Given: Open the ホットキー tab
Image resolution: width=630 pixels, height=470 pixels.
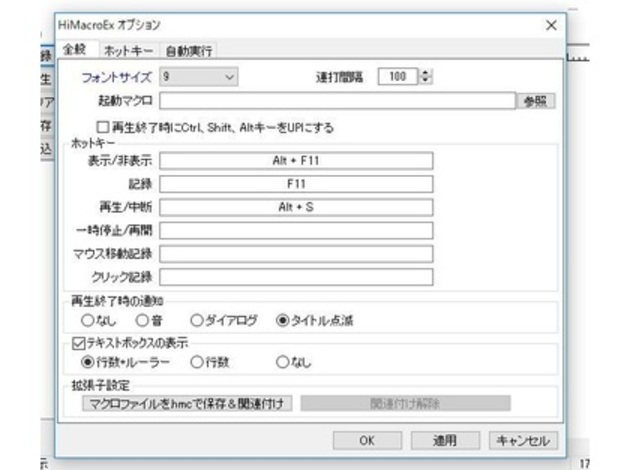Looking at the screenshot, I should coord(128,51).
